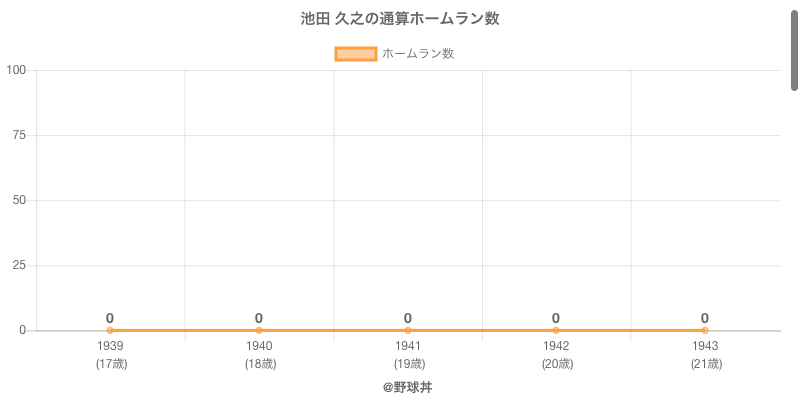
Task: Click the 1942 data point marker
Action: click(556, 330)
